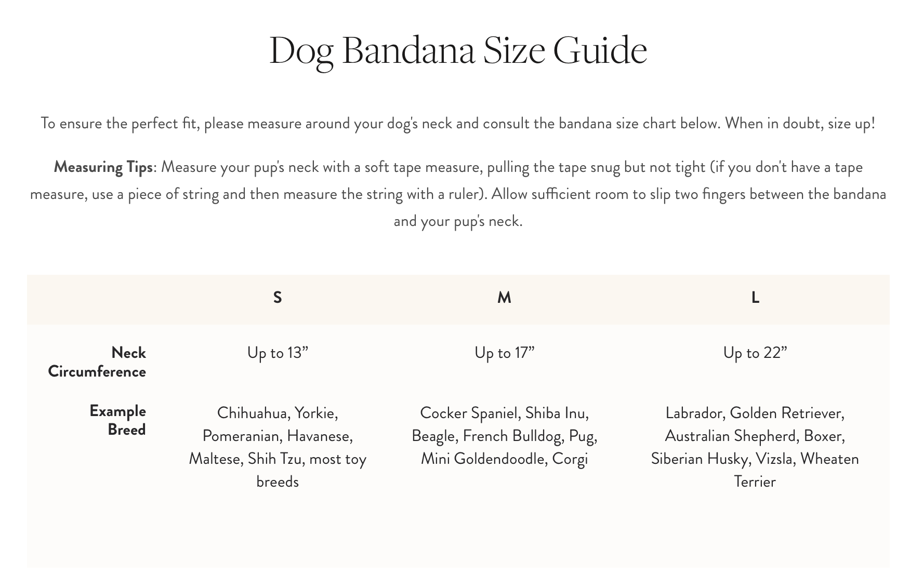Select the M size column header
923x588 pixels.
pyautogui.click(x=504, y=298)
